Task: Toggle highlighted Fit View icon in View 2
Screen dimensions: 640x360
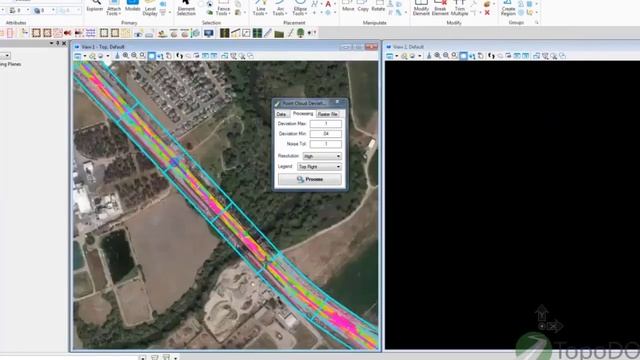Action: point(463,56)
